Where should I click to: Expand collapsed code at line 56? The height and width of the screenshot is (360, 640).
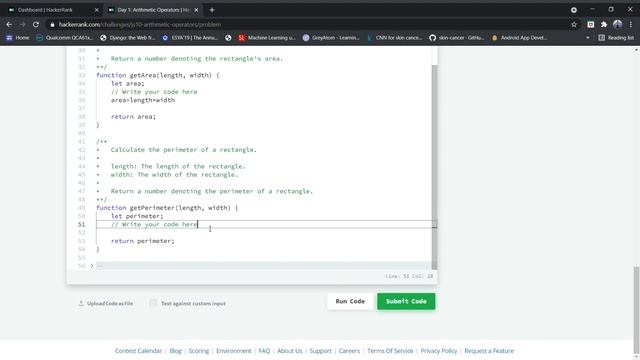point(92,266)
